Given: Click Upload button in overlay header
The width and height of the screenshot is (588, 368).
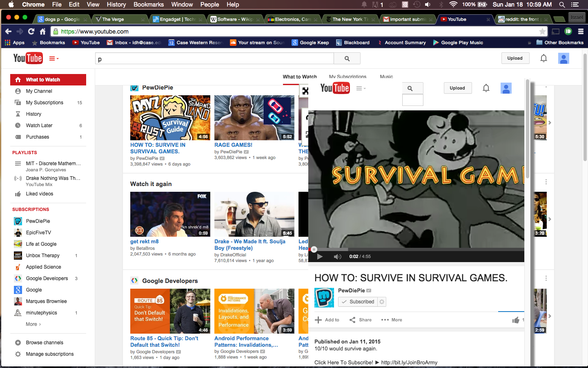Looking at the screenshot, I should click(457, 88).
